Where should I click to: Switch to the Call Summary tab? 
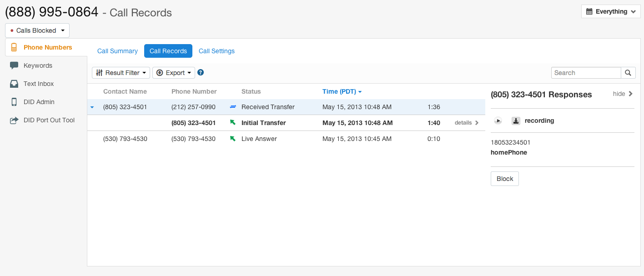pos(117,51)
